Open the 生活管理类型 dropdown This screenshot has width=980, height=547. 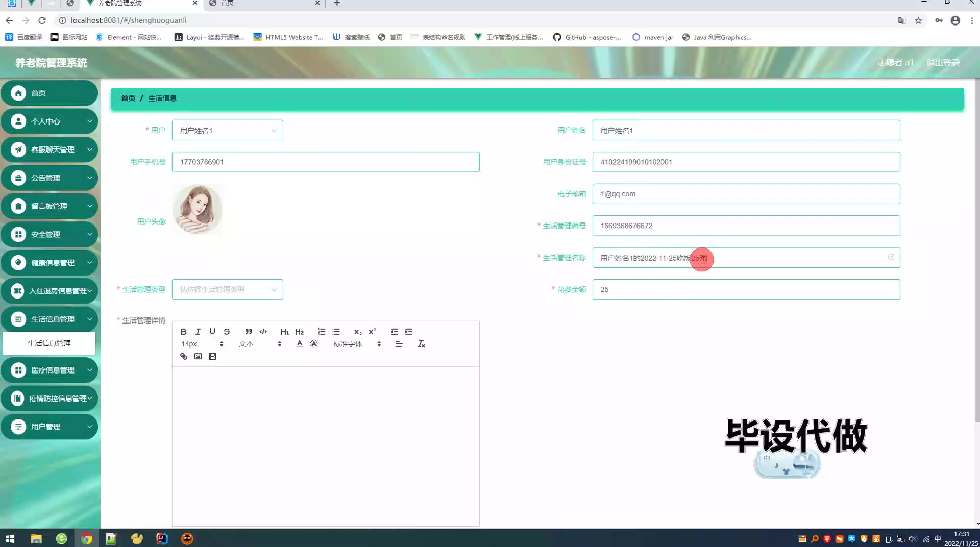coord(228,289)
